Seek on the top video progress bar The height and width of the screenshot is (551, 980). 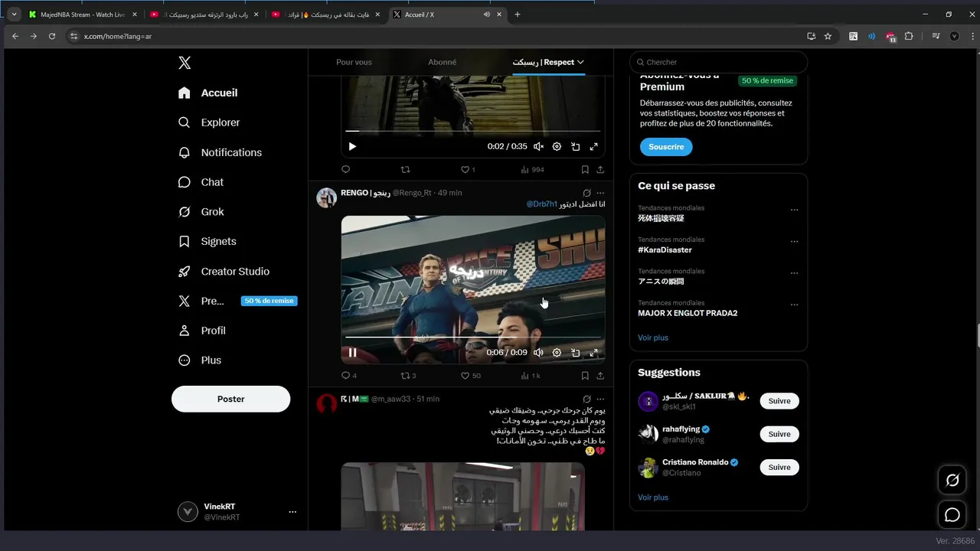point(472,131)
